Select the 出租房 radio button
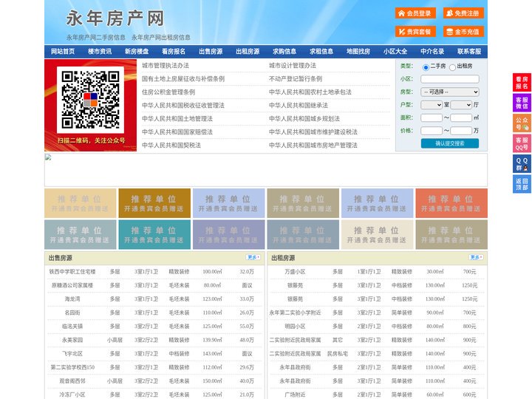 point(452,67)
